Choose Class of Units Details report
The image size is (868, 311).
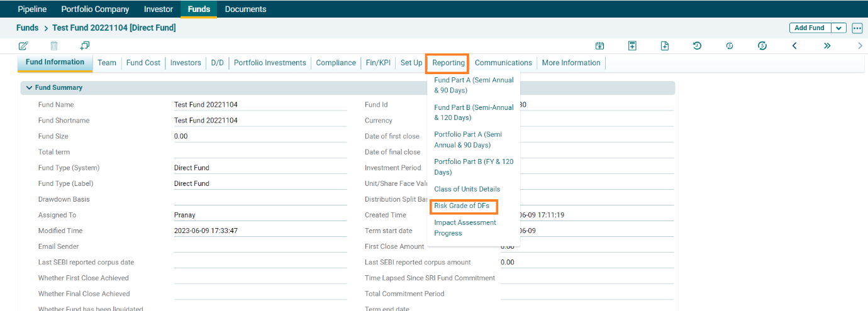(467, 189)
